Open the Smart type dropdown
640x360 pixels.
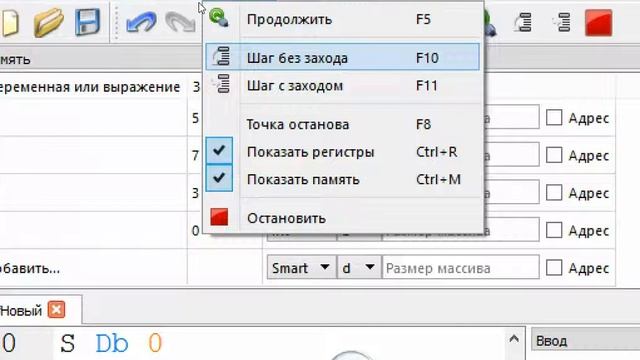coord(302,268)
